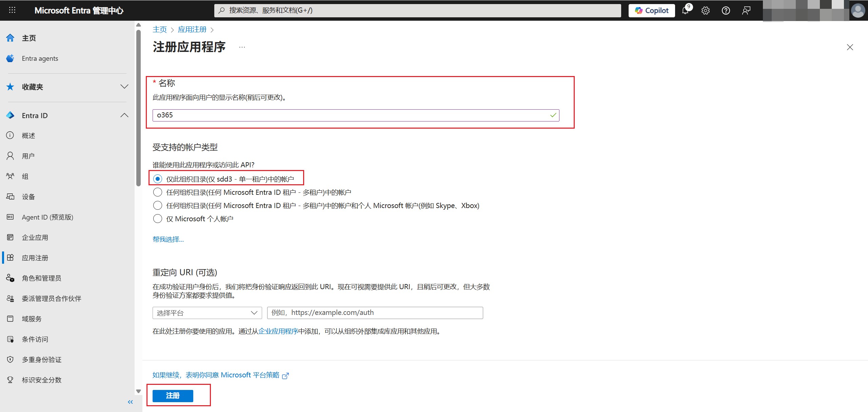Click the identity secure score trophy icon
Viewport: 868px width, 412px height.
[x=10, y=380]
